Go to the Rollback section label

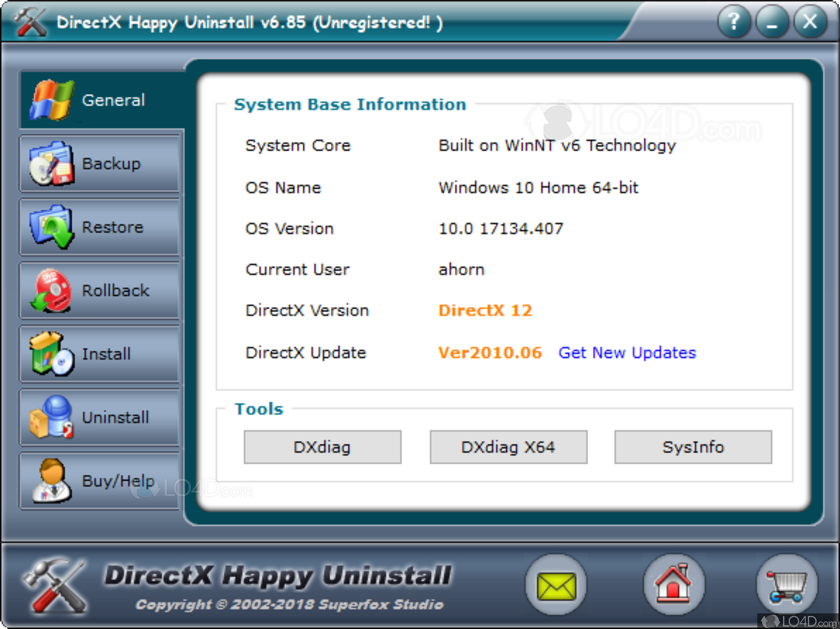coord(116,291)
